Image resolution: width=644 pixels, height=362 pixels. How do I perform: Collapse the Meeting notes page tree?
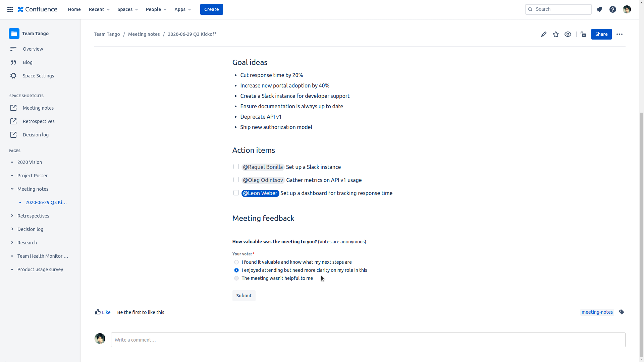click(12, 189)
